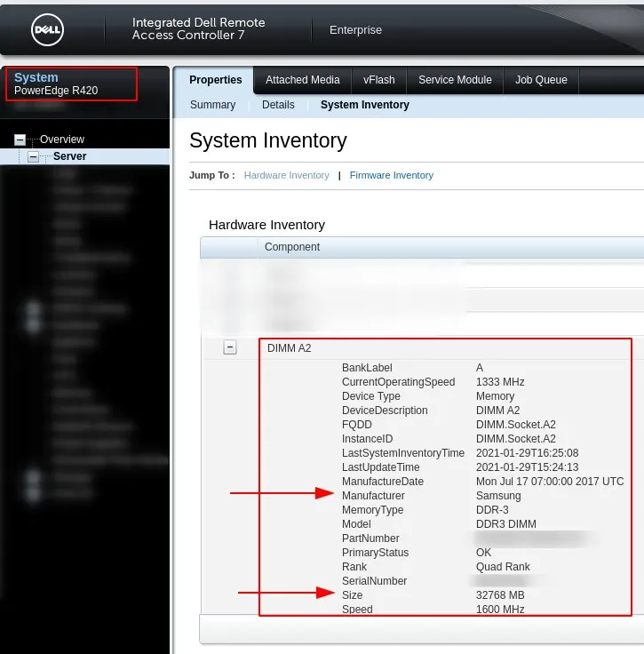This screenshot has height=654, width=644.
Task: Click the Integrated Dell Remote Access Controller title
Action: point(198,28)
